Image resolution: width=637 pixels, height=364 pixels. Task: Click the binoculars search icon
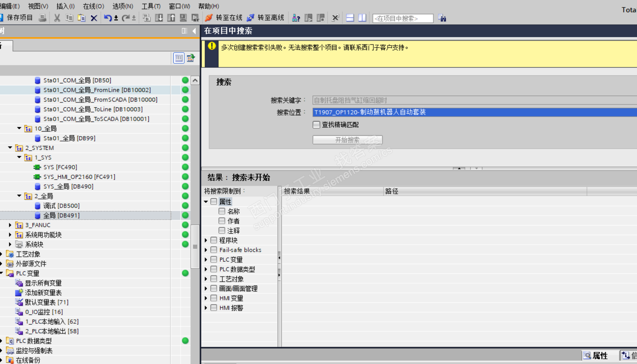click(x=442, y=18)
